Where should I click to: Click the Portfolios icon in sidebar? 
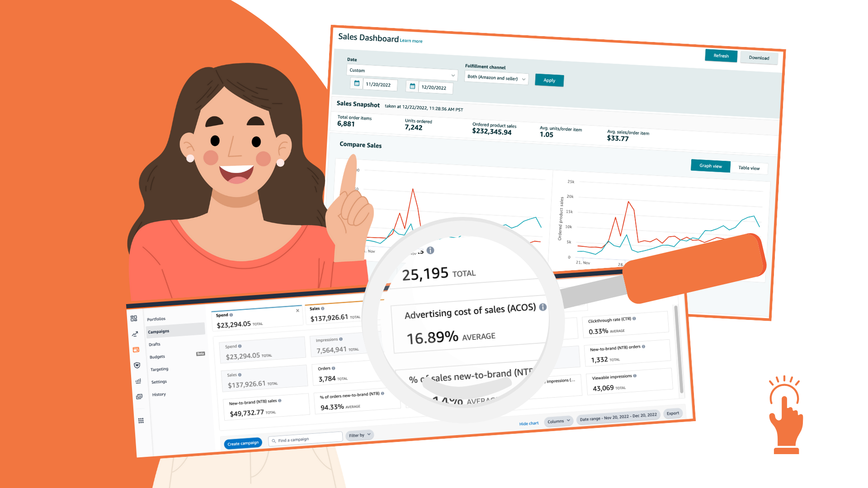tap(133, 318)
